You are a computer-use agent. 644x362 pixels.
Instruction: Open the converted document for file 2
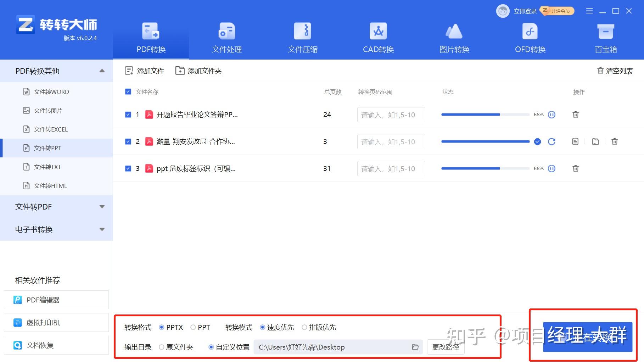pos(575,141)
